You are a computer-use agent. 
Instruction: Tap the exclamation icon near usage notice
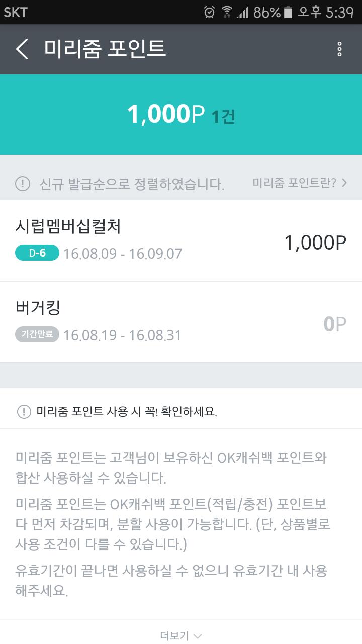24,411
